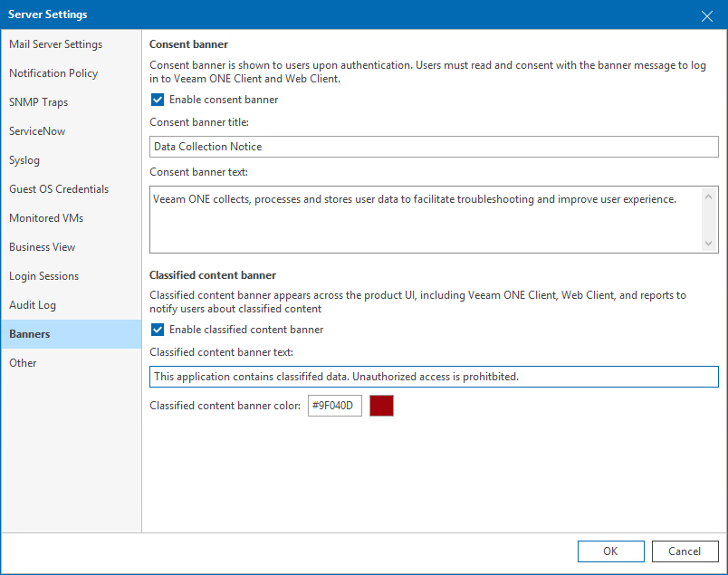Image resolution: width=728 pixels, height=575 pixels.
Task: Open ServiceNow configuration
Action: point(37,130)
